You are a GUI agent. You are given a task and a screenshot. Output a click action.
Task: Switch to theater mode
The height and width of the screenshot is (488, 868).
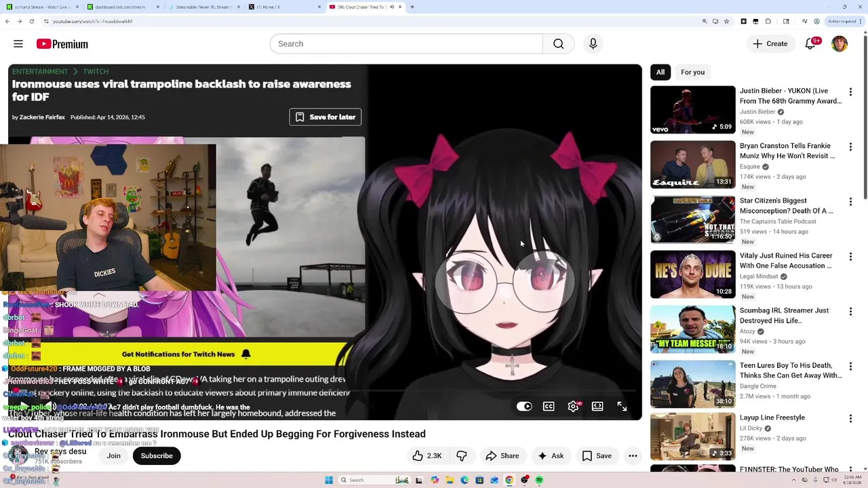[x=597, y=406]
